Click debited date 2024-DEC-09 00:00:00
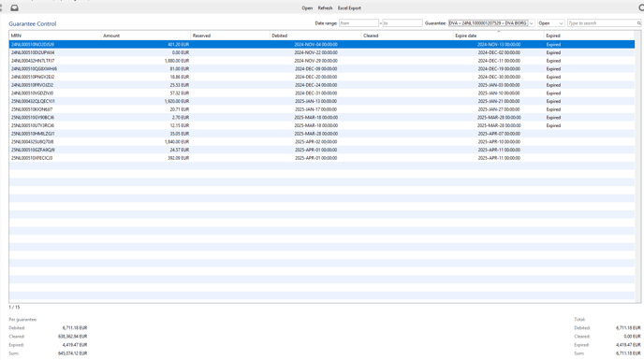Screen dimensions: 644x360 click(x=315, y=69)
